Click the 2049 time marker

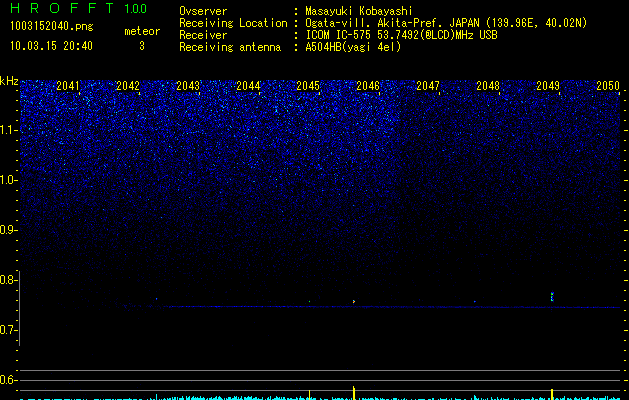(x=548, y=85)
